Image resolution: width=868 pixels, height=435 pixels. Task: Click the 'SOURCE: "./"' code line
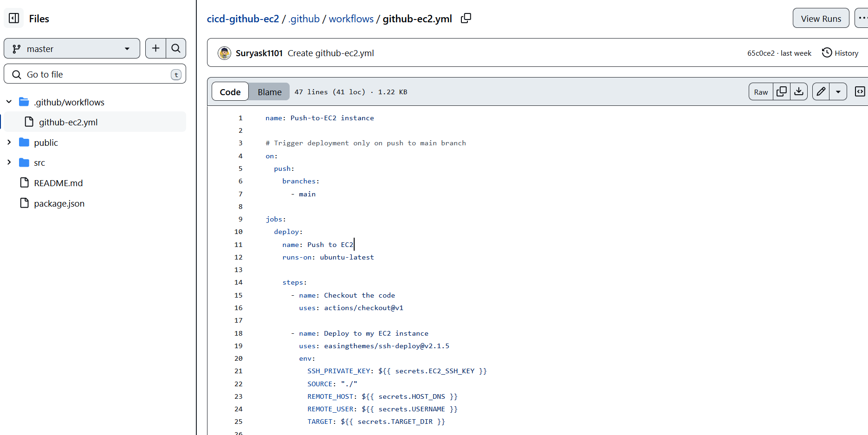point(332,384)
